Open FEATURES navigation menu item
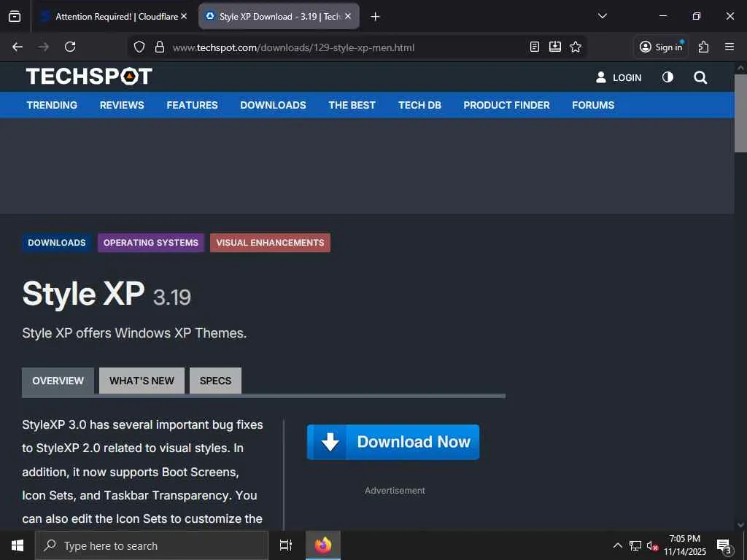The width and height of the screenshot is (747, 560). click(192, 105)
